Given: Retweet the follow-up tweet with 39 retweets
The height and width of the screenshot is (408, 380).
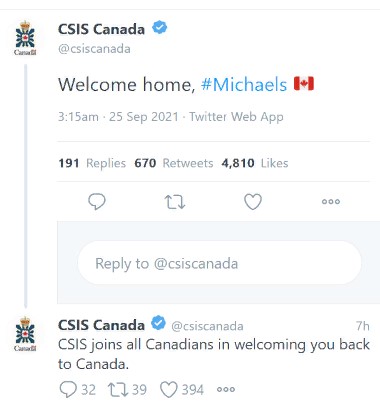Looking at the screenshot, I should [x=118, y=389].
